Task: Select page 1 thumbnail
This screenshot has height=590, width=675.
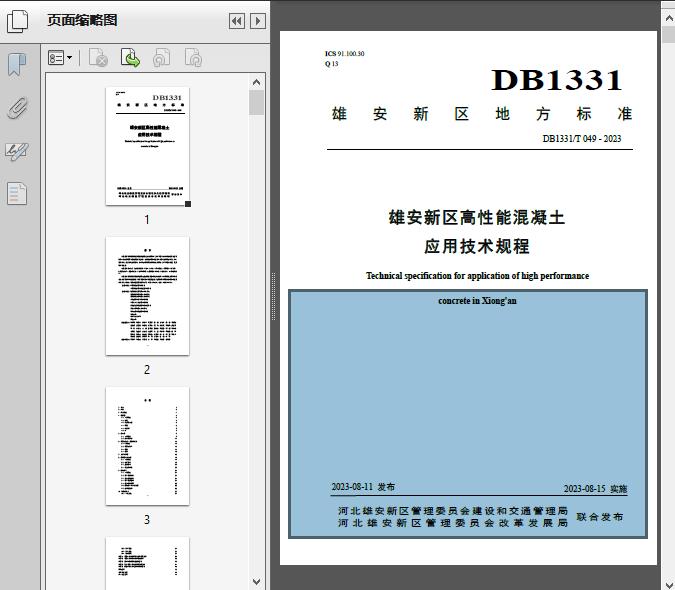Action: [147, 146]
